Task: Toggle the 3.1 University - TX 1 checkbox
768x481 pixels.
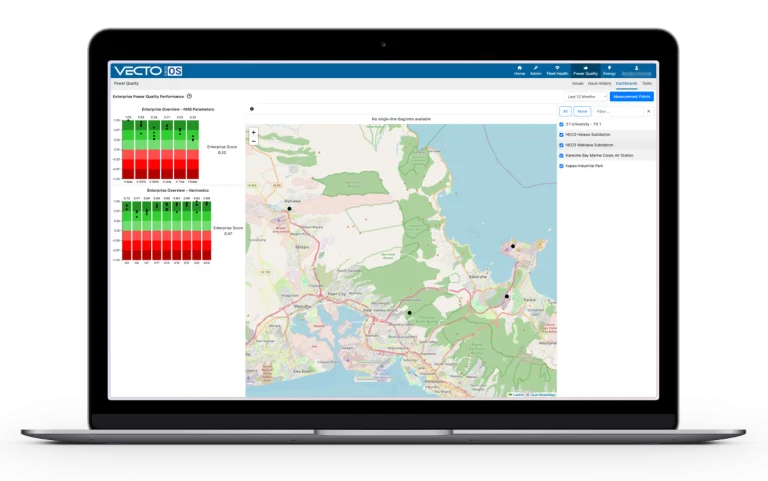Action: tap(561, 124)
